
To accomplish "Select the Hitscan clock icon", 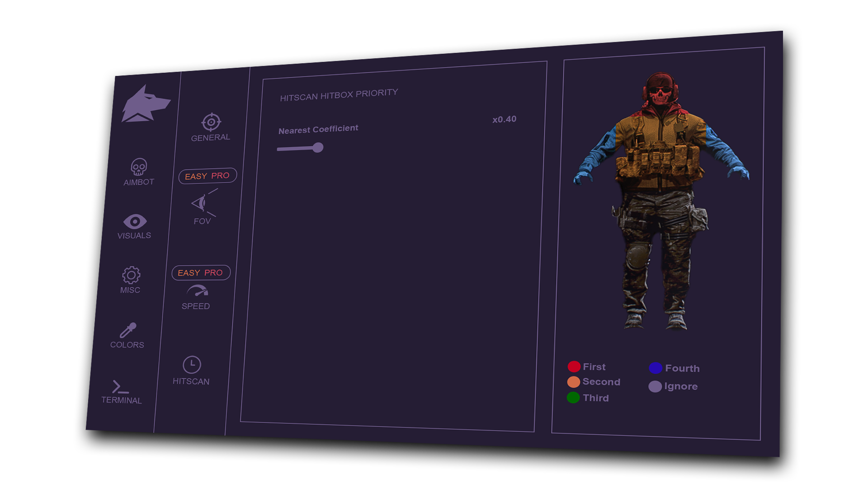I will [192, 365].
